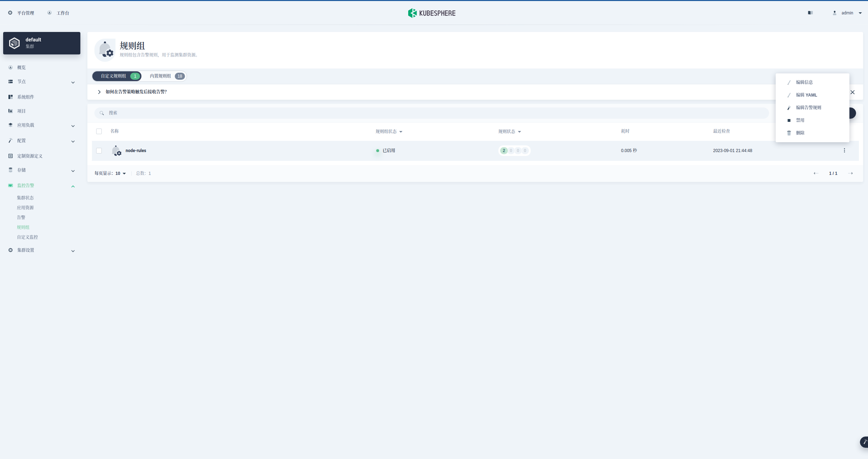Select 编辑信息 from the menu
Viewport: 868px width, 459px height.
pyautogui.click(x=812, y=82)
